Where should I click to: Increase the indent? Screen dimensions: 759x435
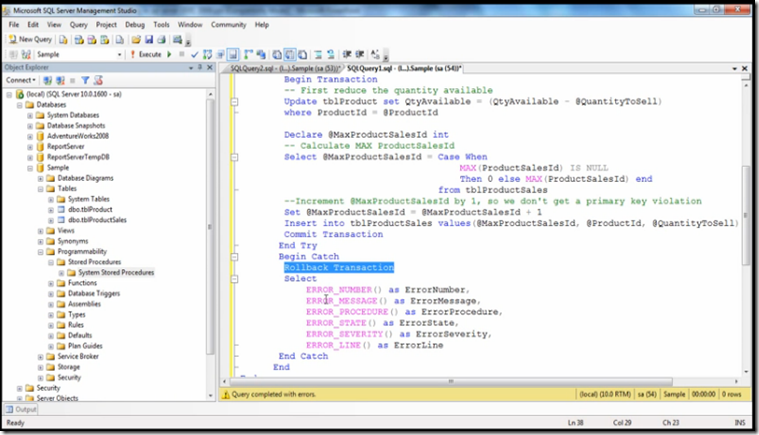[x=360, y=55]
